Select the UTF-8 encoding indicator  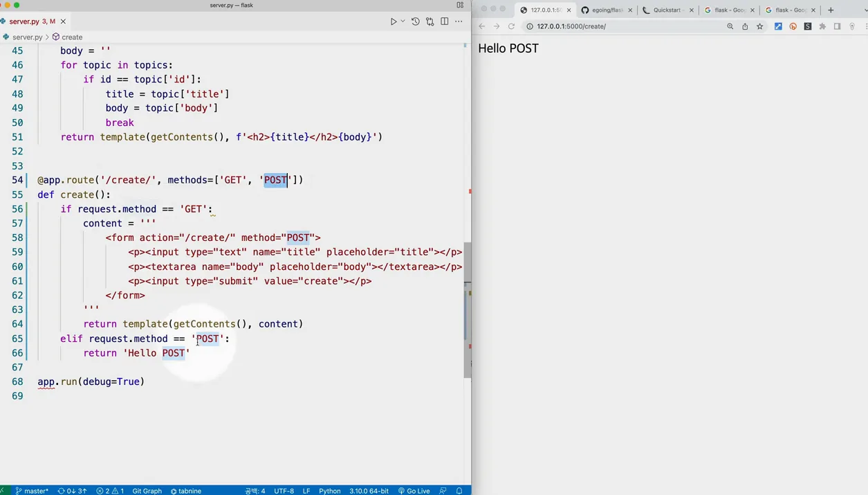284,490
